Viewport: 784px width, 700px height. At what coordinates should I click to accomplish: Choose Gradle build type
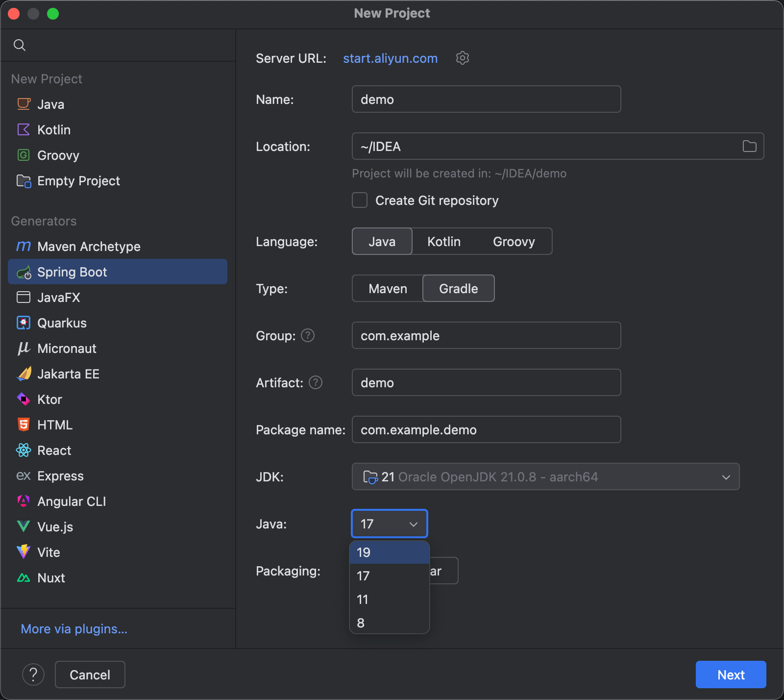tap(459, 288)
